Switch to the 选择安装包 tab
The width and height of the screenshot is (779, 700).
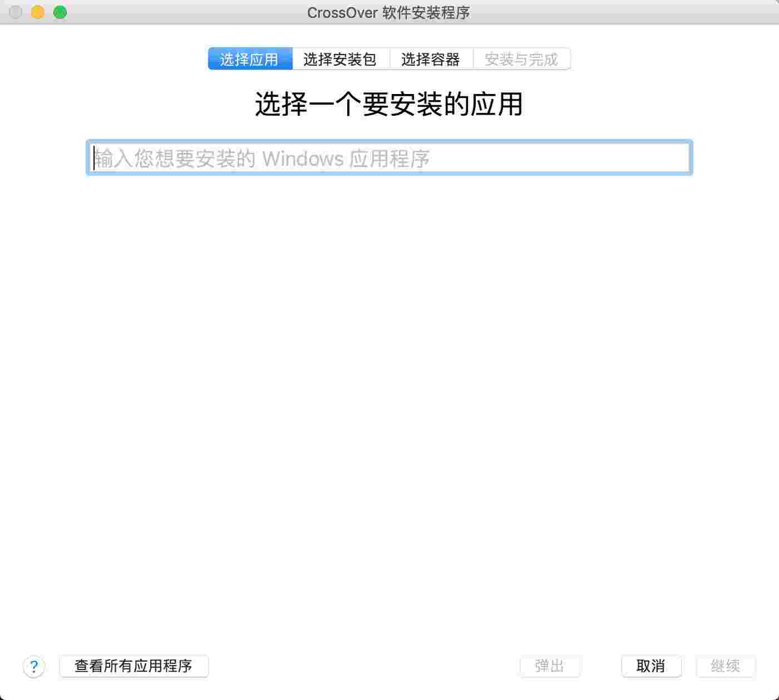click(341, 59)
